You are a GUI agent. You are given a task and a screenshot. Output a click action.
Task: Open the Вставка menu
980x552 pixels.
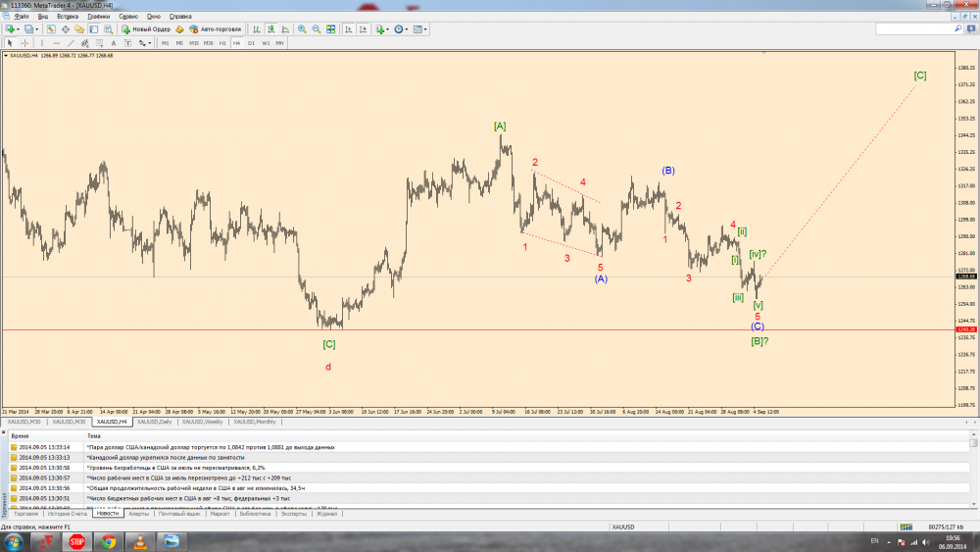click(x=68, y=17)
